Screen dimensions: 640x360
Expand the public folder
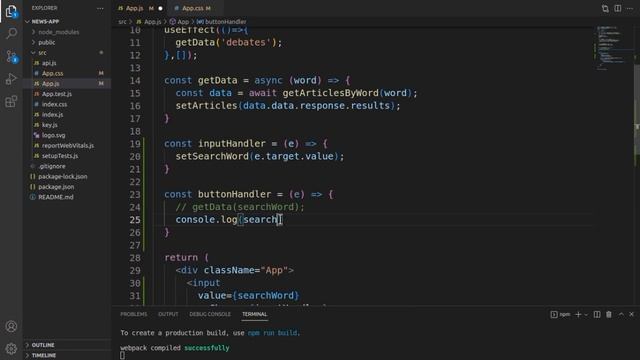pyautogui.click(x=67, y=42)
